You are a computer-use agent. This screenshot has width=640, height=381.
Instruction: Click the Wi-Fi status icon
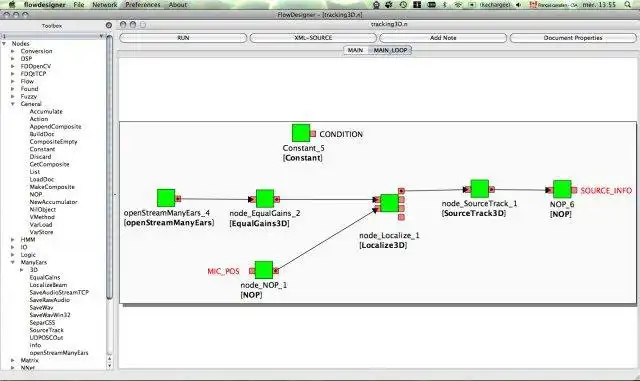(458, 4)
